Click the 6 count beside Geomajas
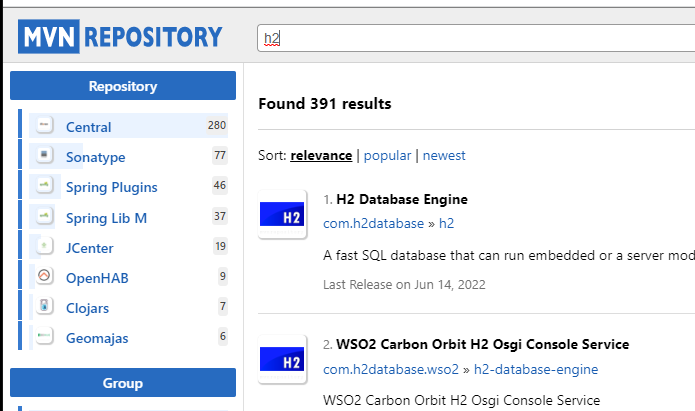The height and width of the screenshot is (411, 695). (223, 336)
